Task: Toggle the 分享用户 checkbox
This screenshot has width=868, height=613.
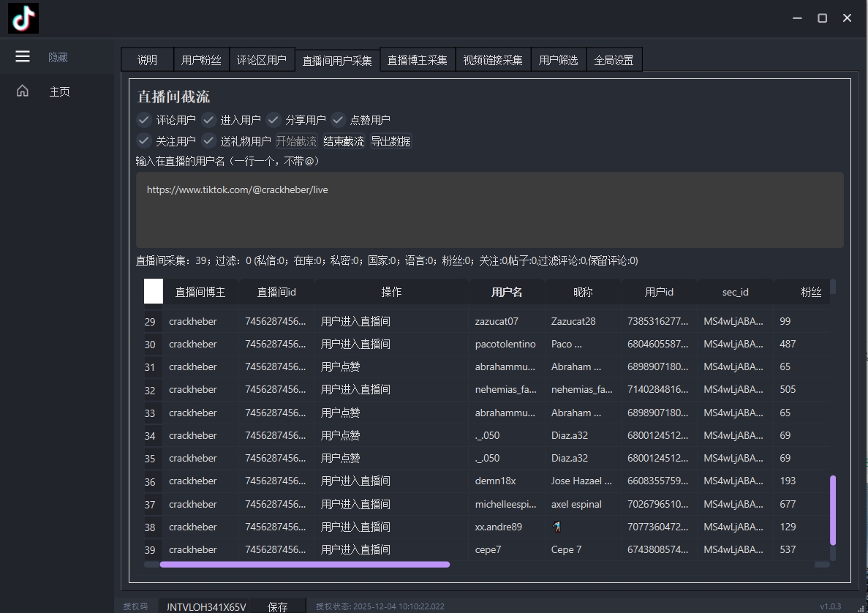Action: (x=273, y=120)
